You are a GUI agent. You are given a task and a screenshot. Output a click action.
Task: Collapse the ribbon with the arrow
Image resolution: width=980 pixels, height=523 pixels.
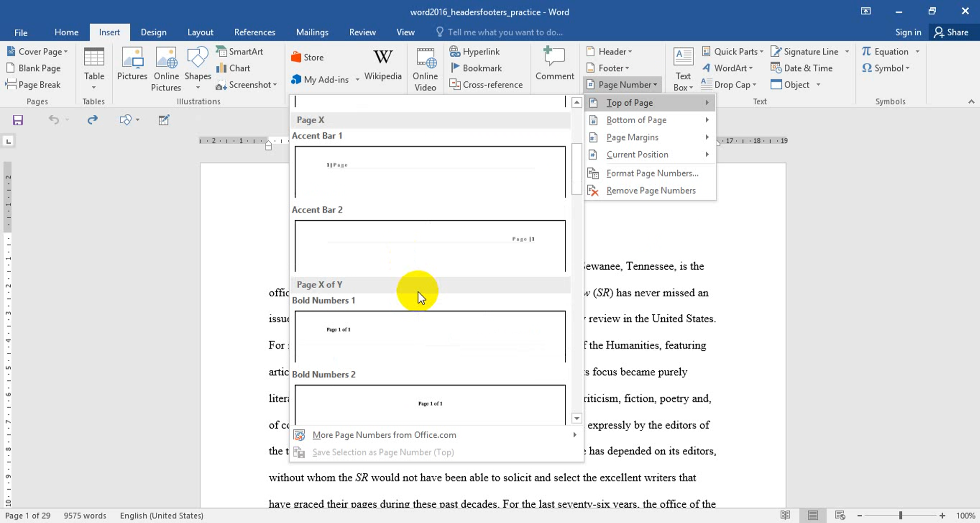click(971, 102)
